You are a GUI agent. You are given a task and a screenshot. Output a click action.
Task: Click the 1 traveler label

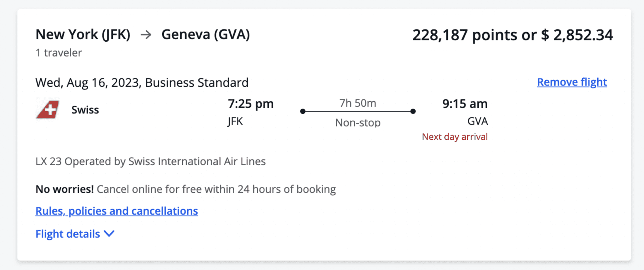coord(58,52)
